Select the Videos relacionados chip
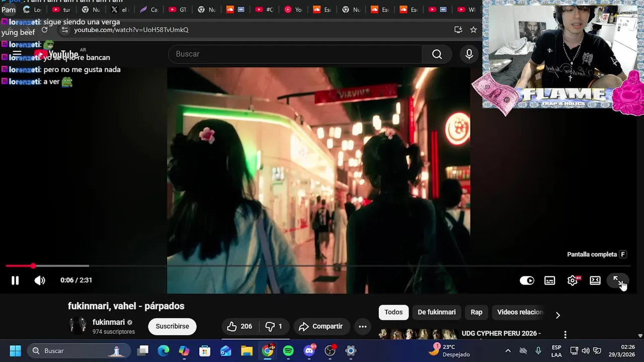The image size is (644, 362). point(520,312)
